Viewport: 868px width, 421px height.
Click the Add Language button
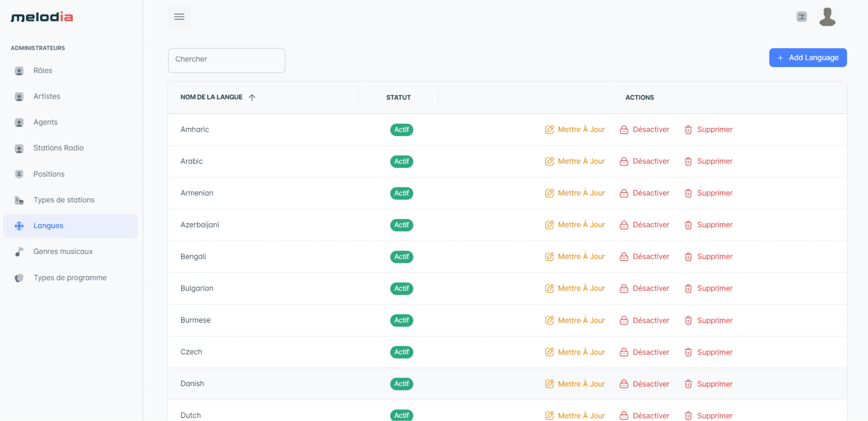808,58
